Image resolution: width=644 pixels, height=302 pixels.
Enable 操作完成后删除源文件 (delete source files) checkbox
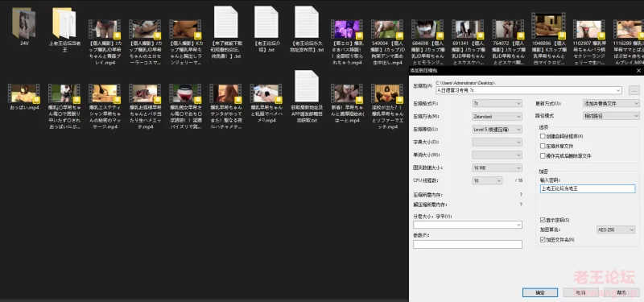(x=543, y=155)
